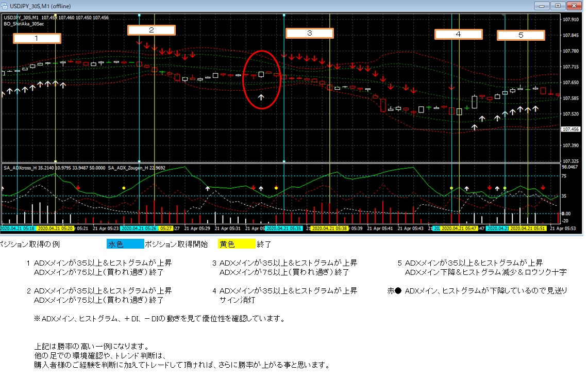This screenshot has width=588, height=376.
Task: Click the time axis label "21 Apr 05:31"
Action: point(228,228)
